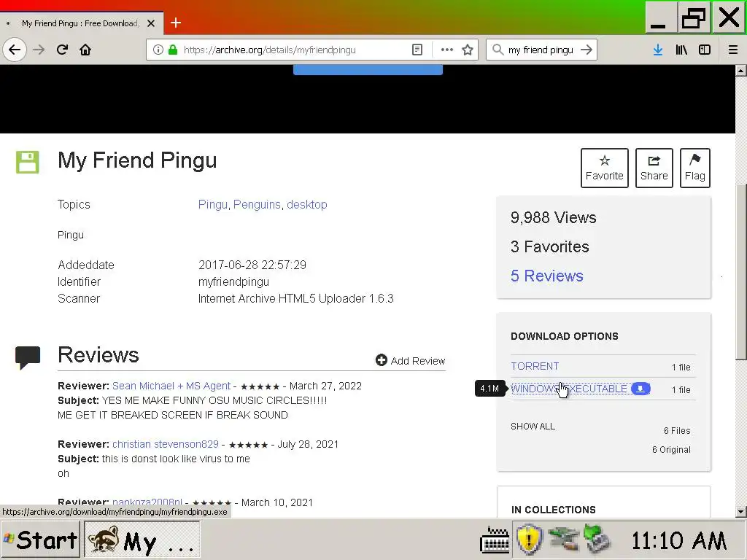Click the taskbar raccoon browser button
Viewport: 747px width, 560px height.
click(x=142, y=540)
